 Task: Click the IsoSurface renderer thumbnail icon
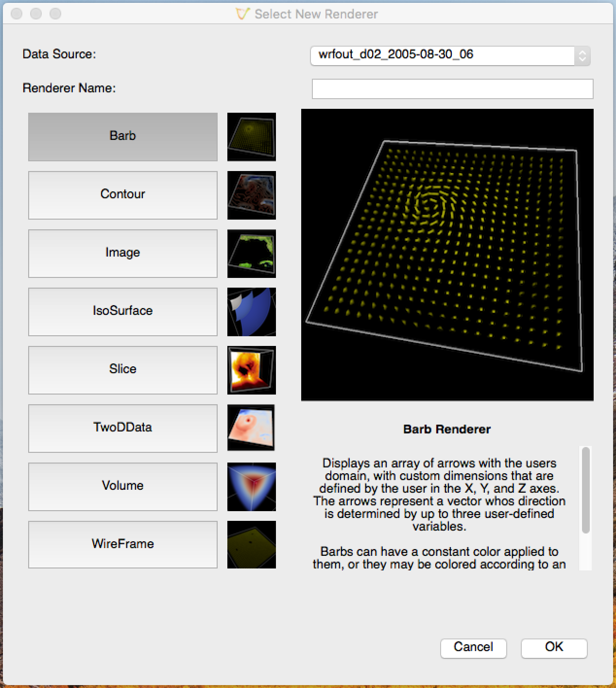point(251,311)
